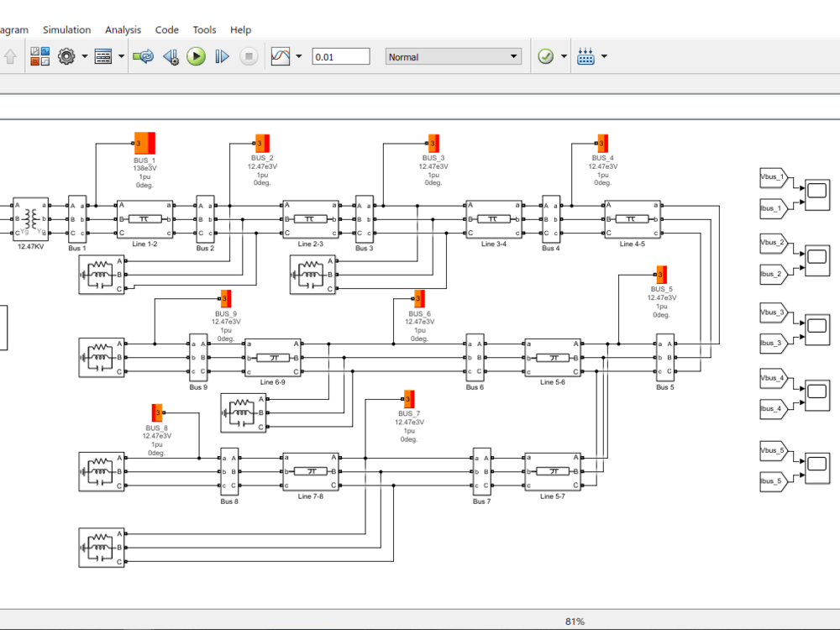Image resolution: width=840 pixels, height=630 pixels.
Task: Open the scope connected to Vbus_5
Action: coord(817,468)
